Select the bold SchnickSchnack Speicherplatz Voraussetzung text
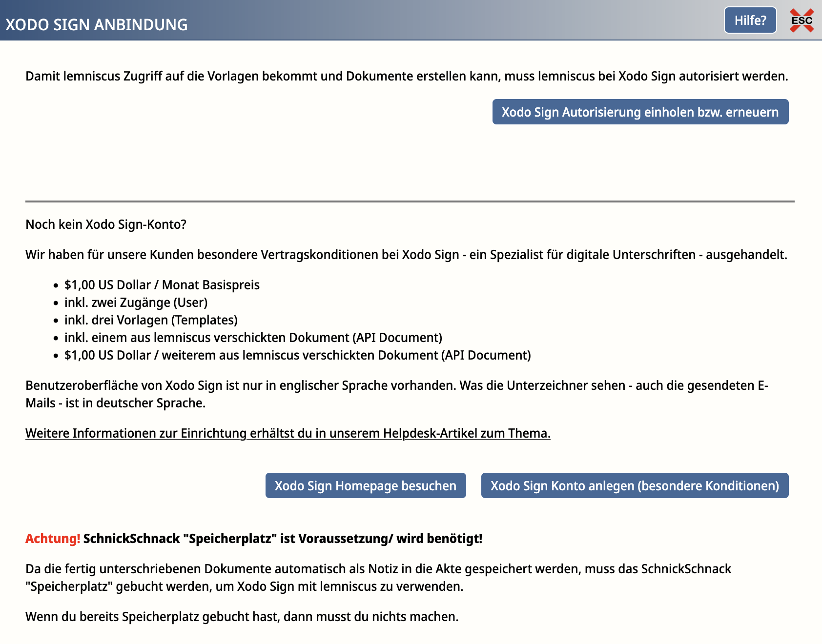This screenshot has width=822, height=644. [x=283, y=539]
